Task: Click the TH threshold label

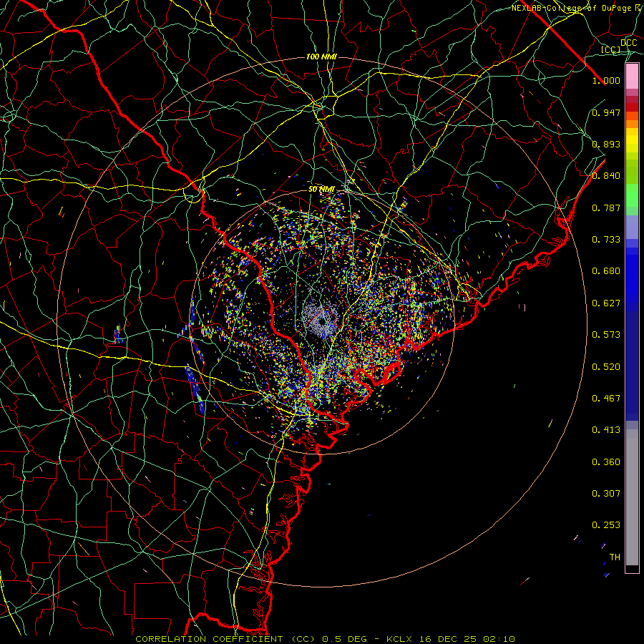Action: tap(615, 557)
